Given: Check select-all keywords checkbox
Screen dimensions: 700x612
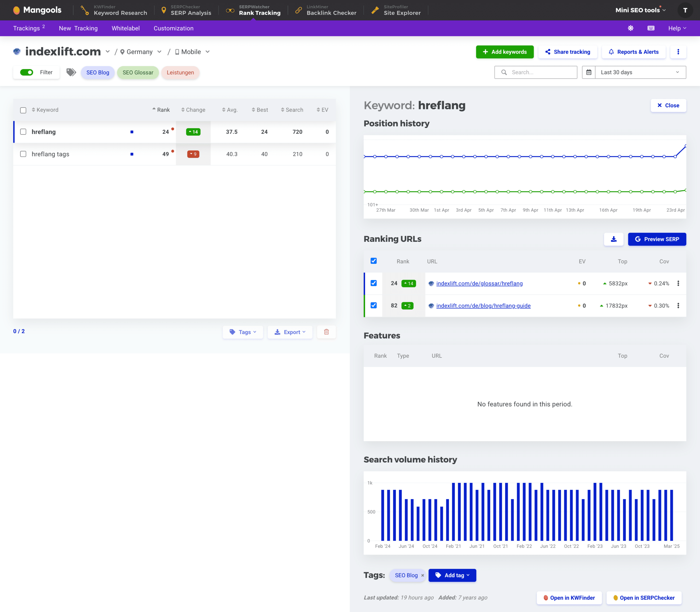Looking at the screenshot, I should point(23,110).
